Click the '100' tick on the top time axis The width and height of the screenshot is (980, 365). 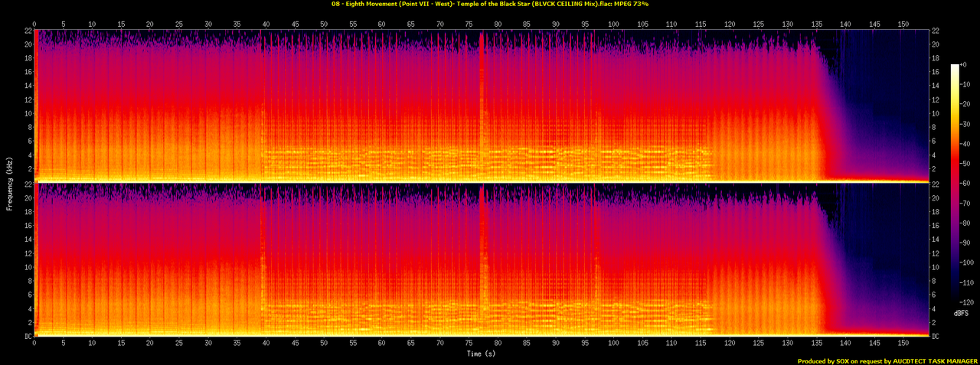tap(613, 24)
